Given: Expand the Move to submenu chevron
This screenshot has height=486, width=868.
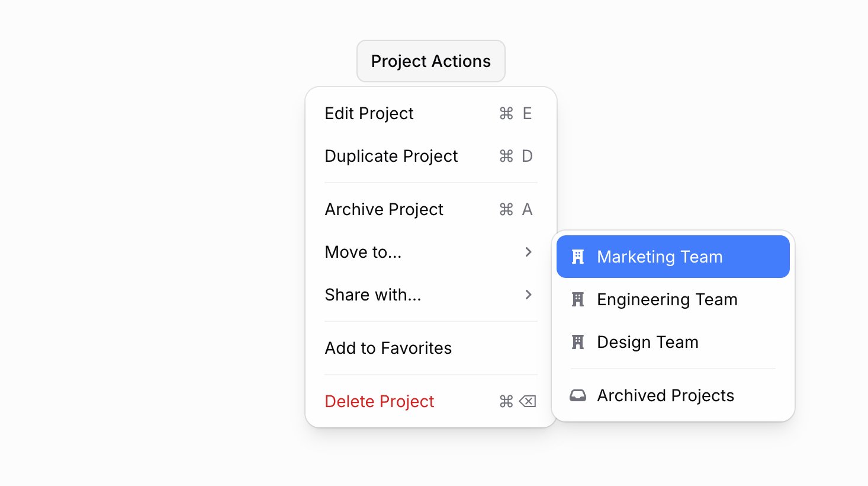Looking at the screenshot, I should pos(528,252).
